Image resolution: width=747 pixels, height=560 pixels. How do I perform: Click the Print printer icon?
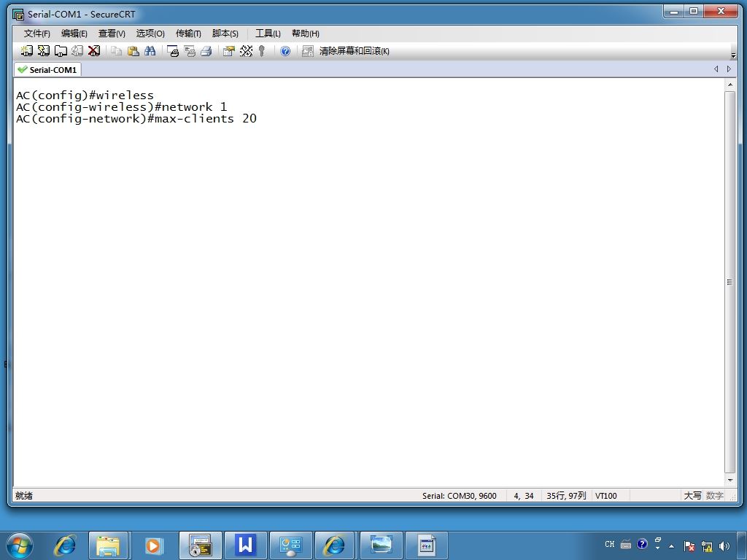(206, 51)
